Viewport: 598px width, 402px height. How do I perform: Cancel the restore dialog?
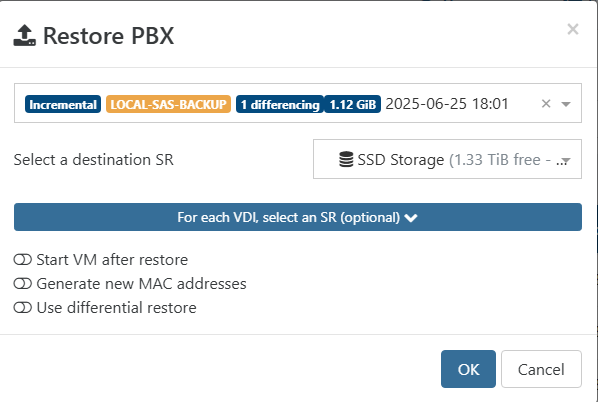point(541,369)
